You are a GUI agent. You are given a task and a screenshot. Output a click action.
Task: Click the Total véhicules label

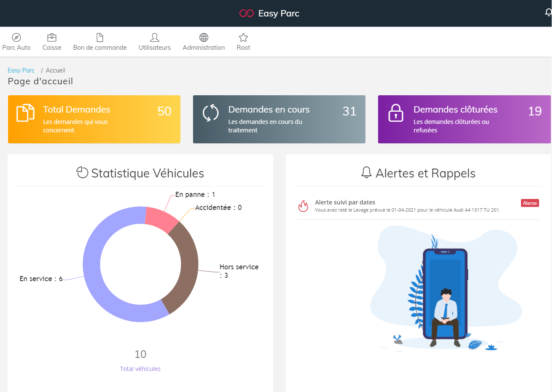140,369
